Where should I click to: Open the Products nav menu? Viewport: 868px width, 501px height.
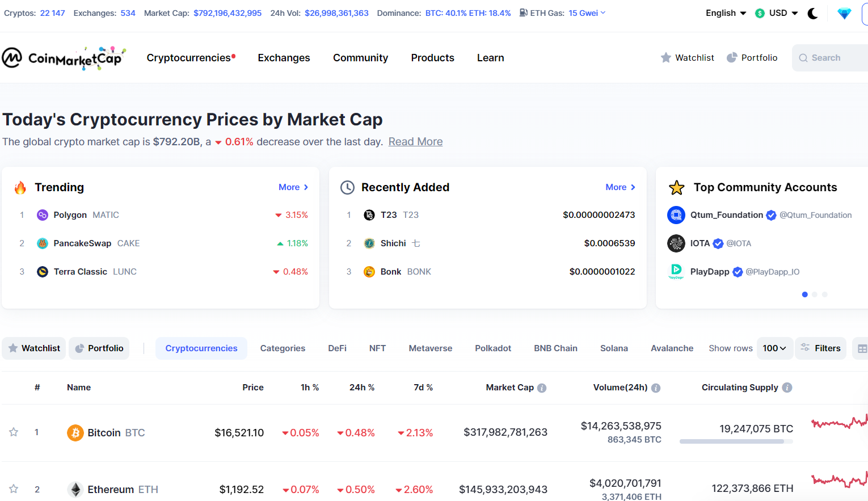pyautogui.click(x=432, y=58)
